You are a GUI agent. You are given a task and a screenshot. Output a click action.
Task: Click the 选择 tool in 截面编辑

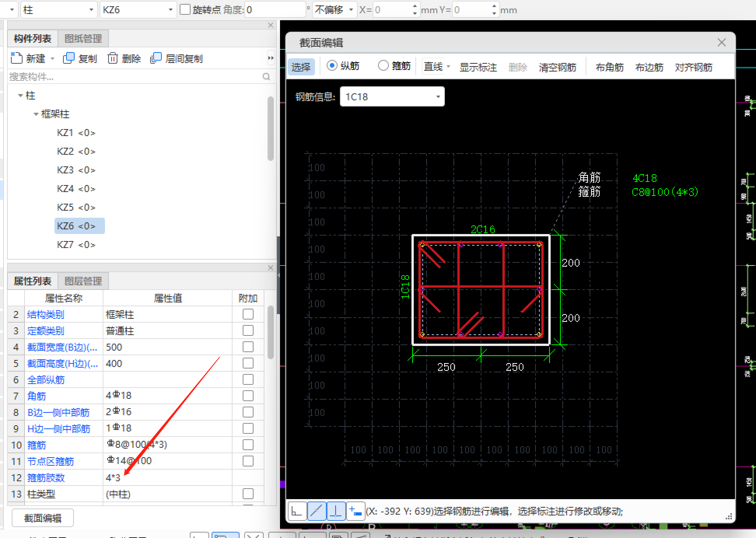click(301, 67)
